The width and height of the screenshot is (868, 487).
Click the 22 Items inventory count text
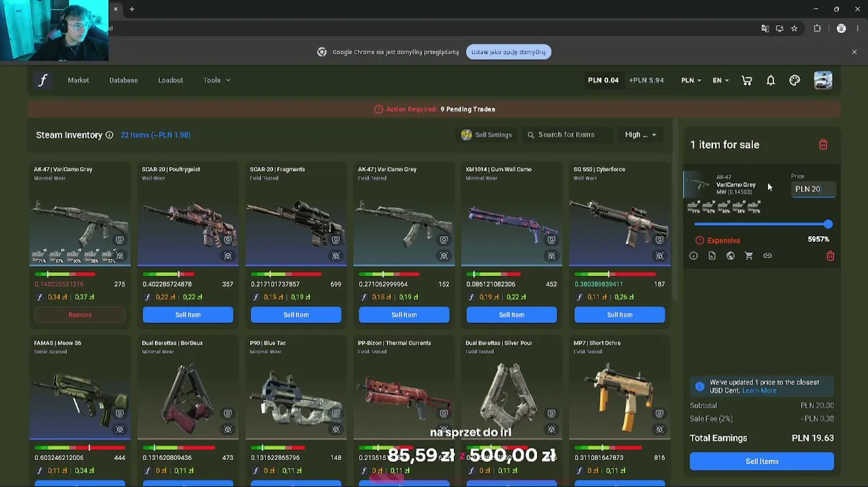156,135
